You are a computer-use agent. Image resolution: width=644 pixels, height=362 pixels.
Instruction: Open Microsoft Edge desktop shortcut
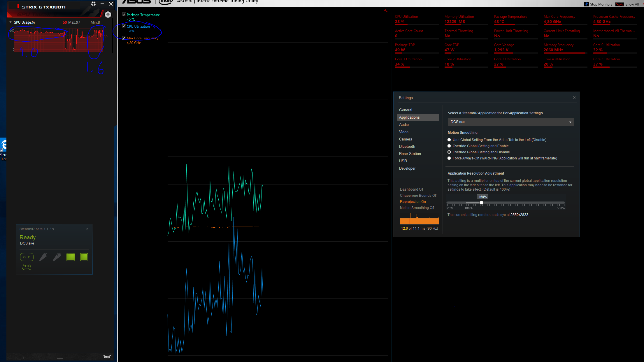coord(3,150)
